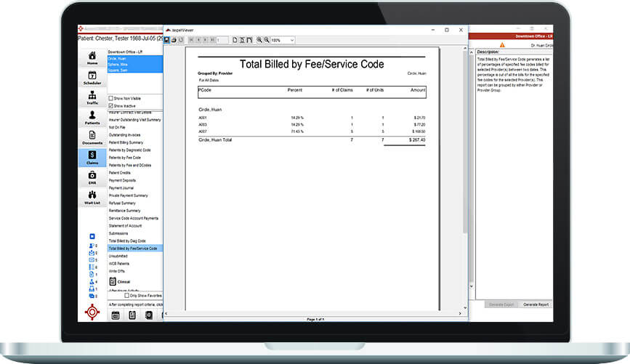Click the JasperViewer right horizontal scroll arrow
This screenshot has height=364, width=630.
click(x=460, y=314)
